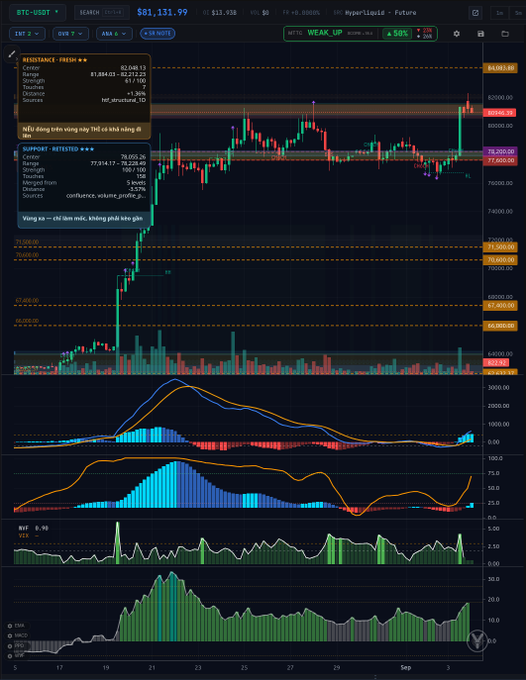This screenshot has height=680, width=526.
Task: Expand the INT 2 dropdown
Action: coord(27,34)
